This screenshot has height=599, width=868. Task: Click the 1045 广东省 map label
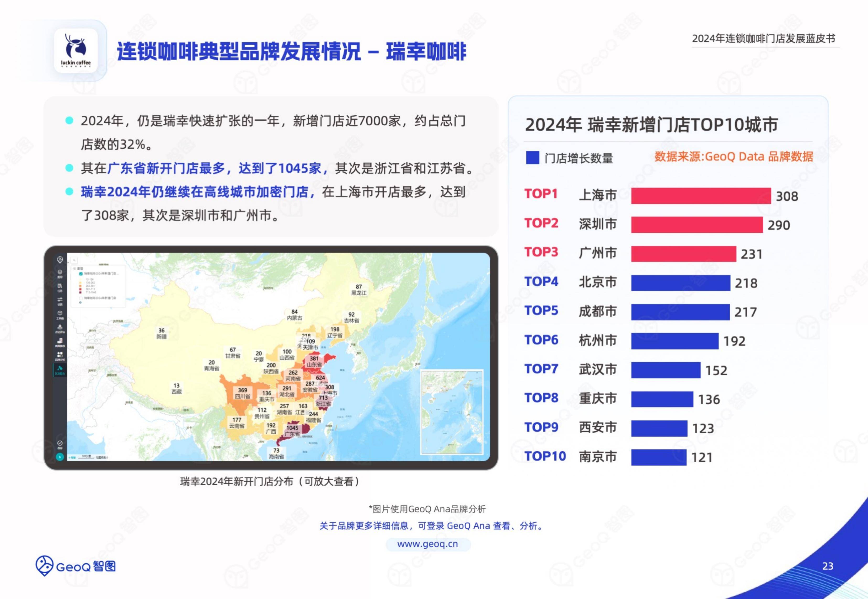pos(292,431)
